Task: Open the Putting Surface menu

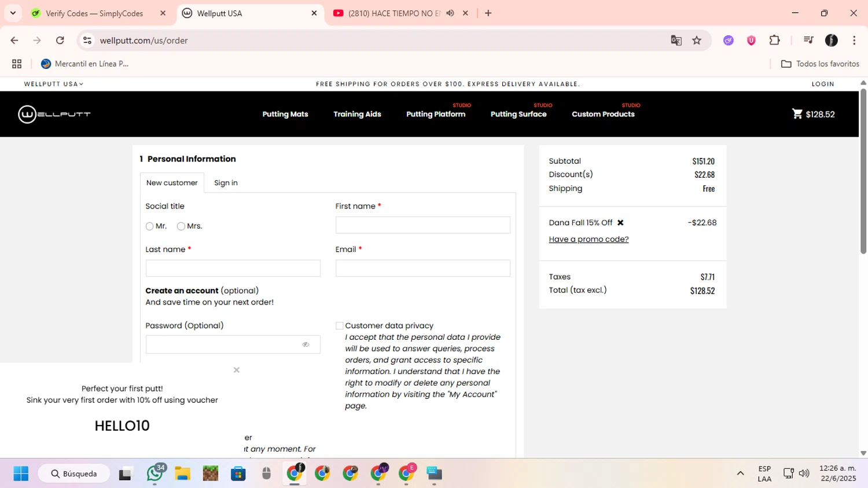Action: 518,114
